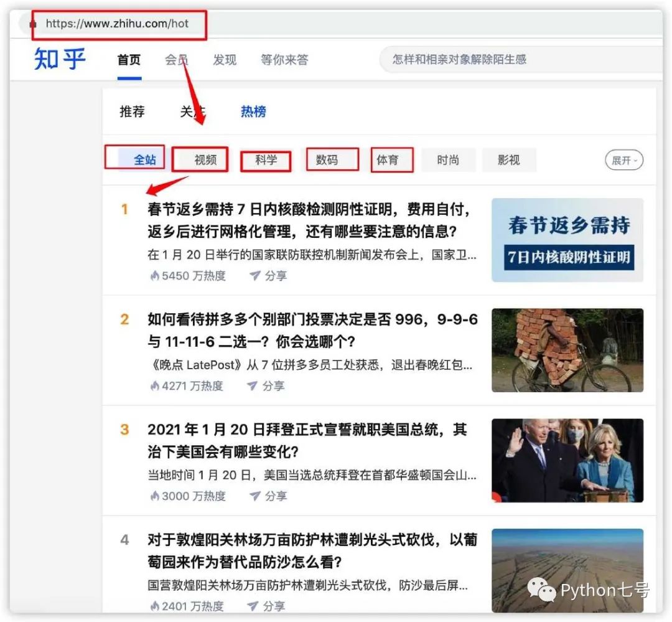Click the excerpt starting 《晚点 LatePost》
Screen dimensions: 672x622
coord(310,365)
